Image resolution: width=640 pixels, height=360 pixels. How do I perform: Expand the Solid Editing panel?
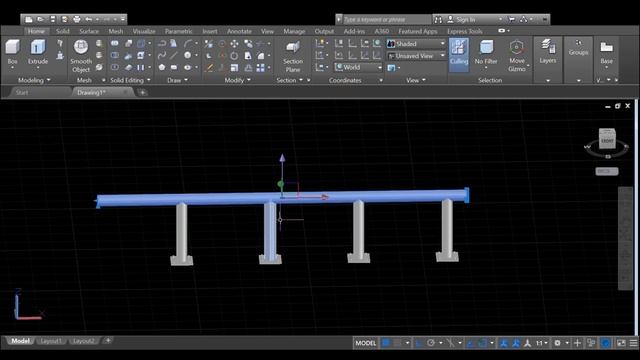click(130, 80)
